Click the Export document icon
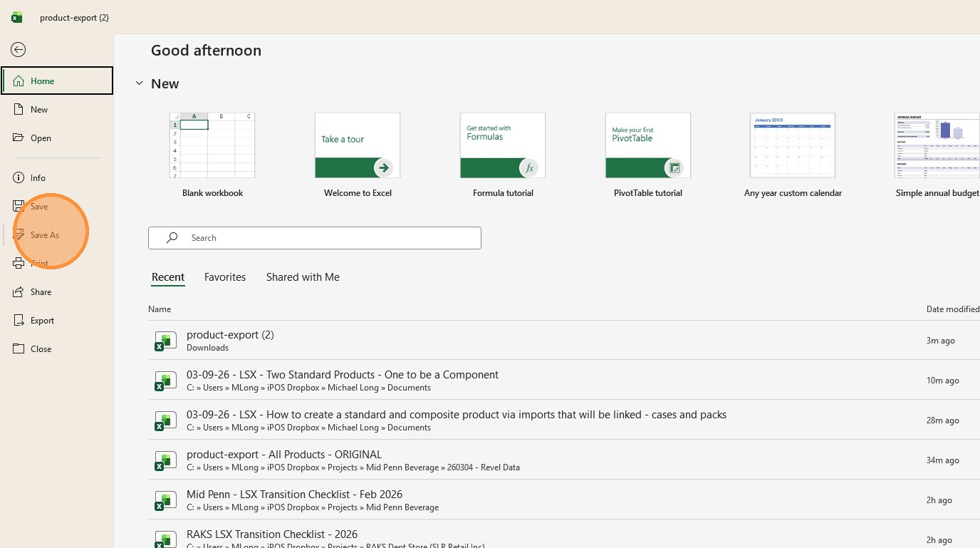 19,320
